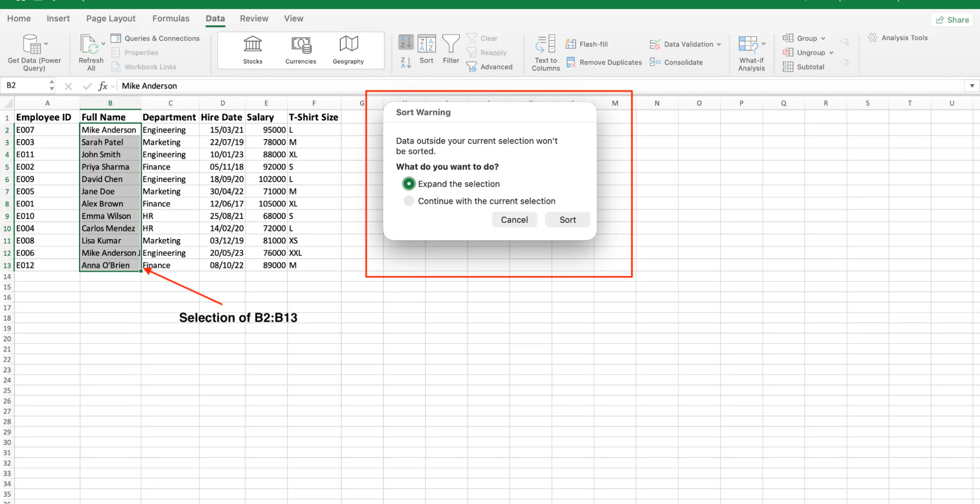The image size is (980, 504).
Task: Click the select-all corner triangle
Action: tap(7, 103)
